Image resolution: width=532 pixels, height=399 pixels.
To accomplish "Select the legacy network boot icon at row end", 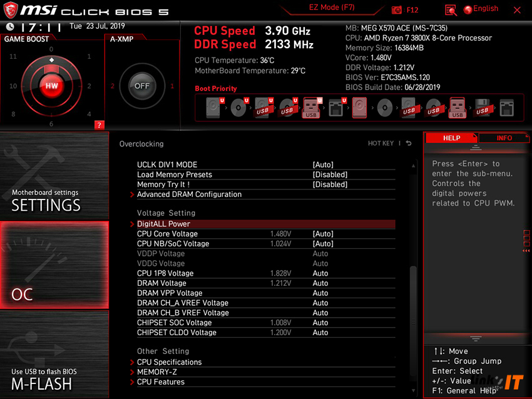I will 506,108.
